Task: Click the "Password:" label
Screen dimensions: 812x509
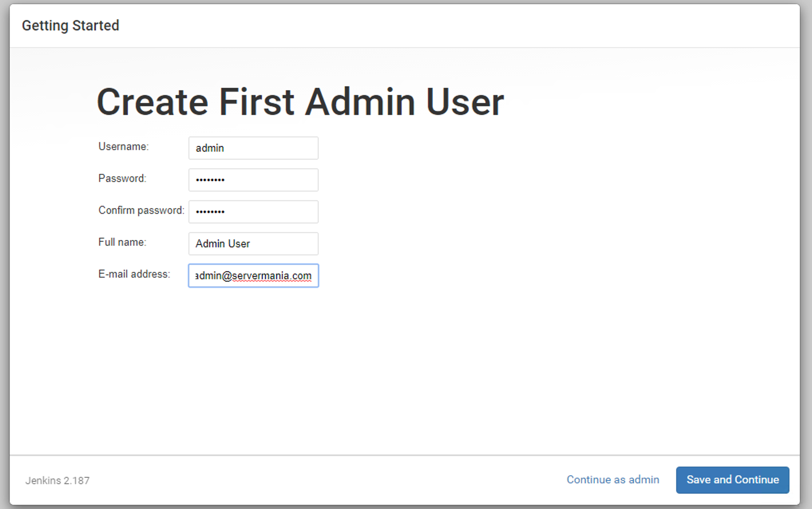Action: point(122,178)
